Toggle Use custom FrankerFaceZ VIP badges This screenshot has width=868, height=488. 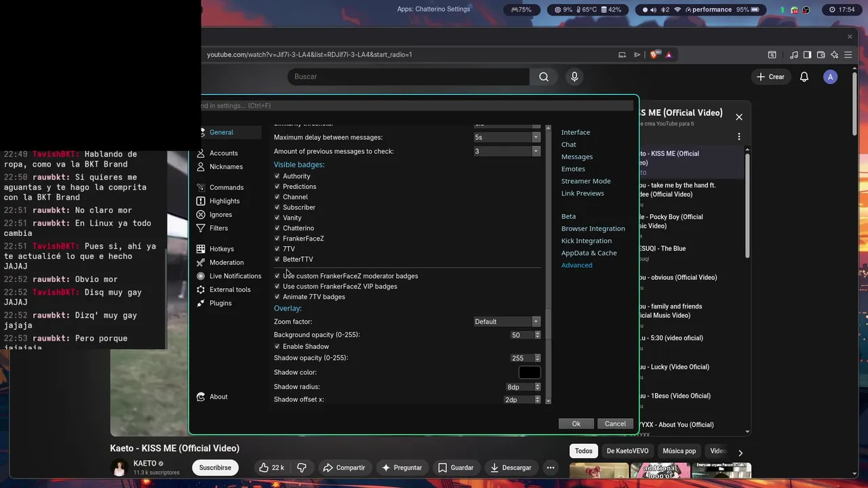[x=277, y=287]
